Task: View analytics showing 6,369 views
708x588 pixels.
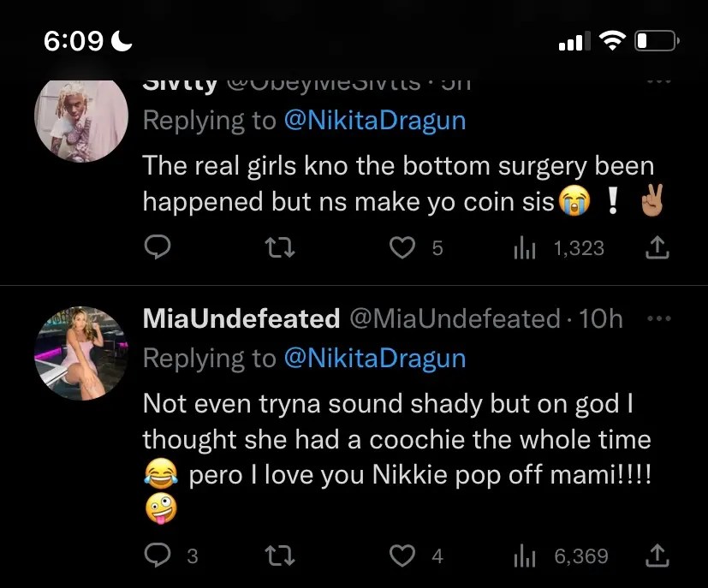Action: tap(523, 556)
